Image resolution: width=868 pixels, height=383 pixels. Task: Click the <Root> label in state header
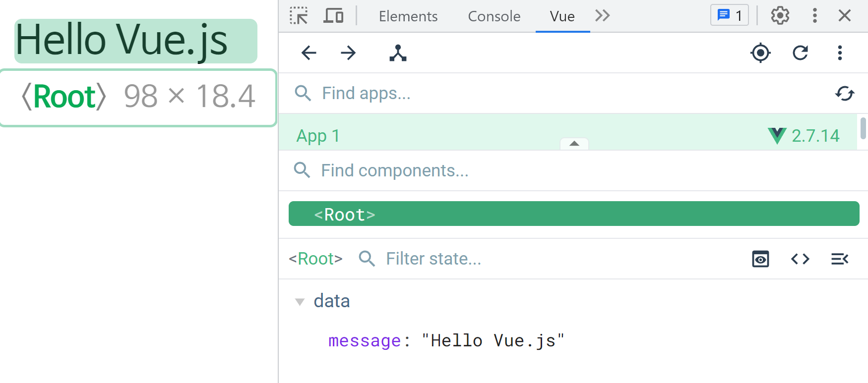316,259
